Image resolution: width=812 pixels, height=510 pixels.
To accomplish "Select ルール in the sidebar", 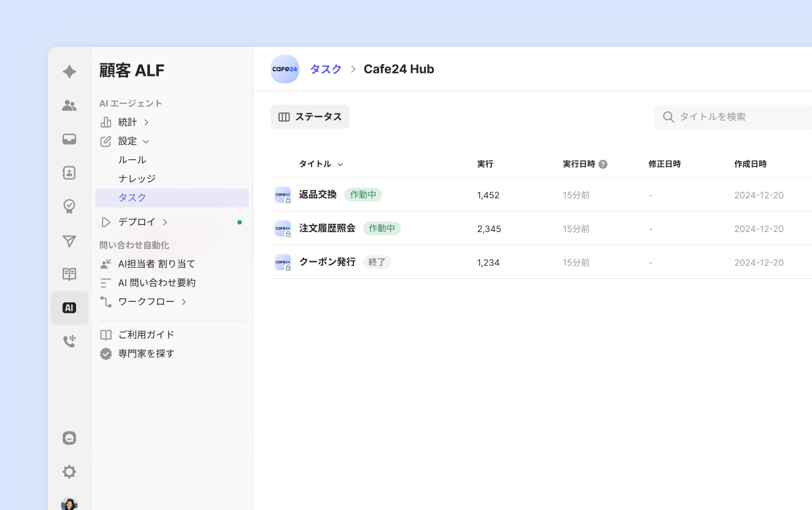I will [132, 160].
